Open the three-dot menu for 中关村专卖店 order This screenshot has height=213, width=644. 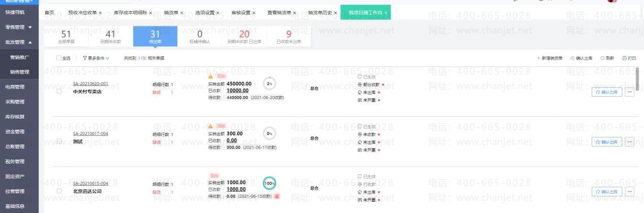630,92
